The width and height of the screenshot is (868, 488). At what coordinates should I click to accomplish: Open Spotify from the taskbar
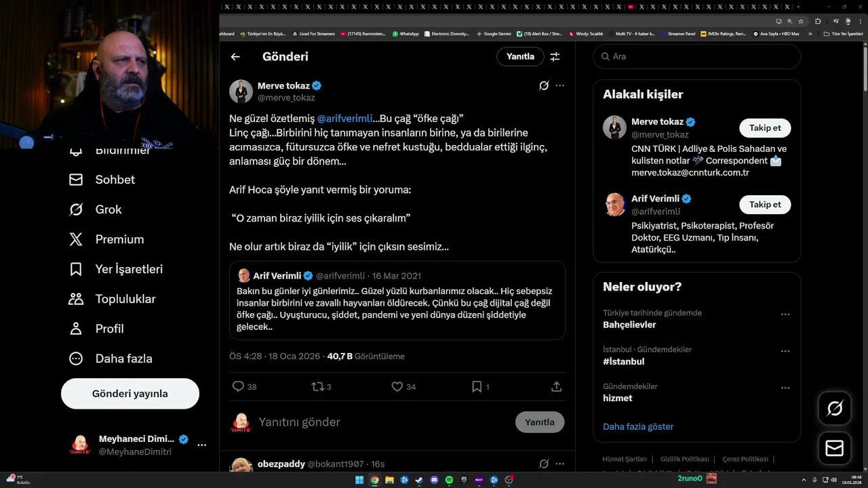(449, 480)
